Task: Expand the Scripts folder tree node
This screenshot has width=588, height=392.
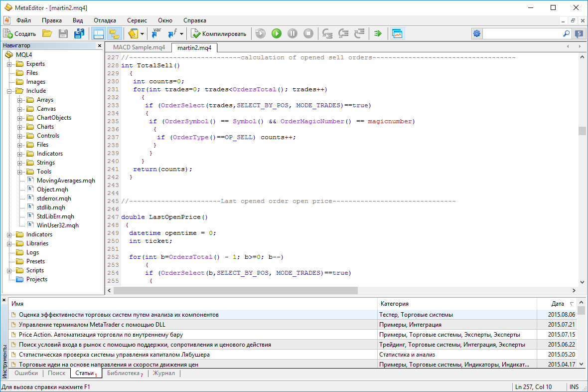Action: [9, 270]
